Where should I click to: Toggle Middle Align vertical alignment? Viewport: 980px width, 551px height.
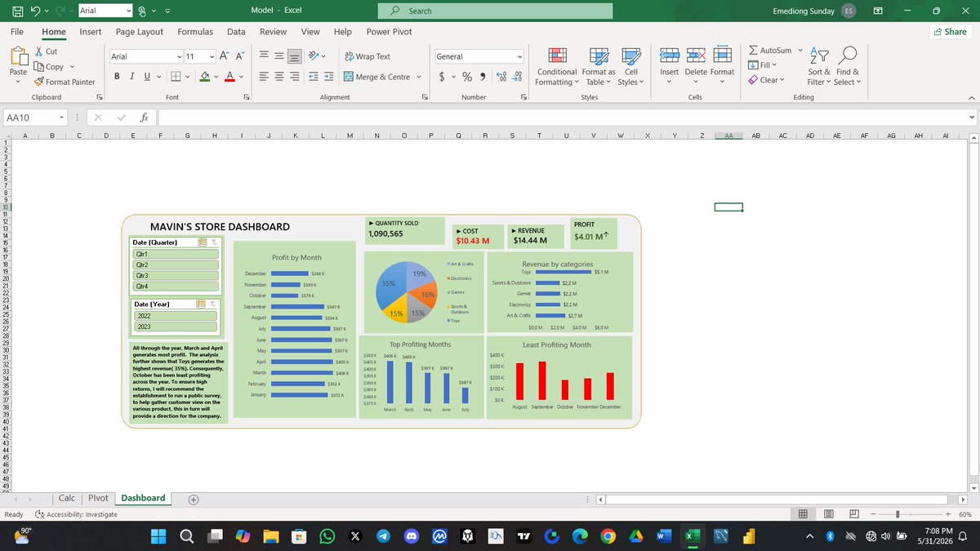(x=280, y=56)
